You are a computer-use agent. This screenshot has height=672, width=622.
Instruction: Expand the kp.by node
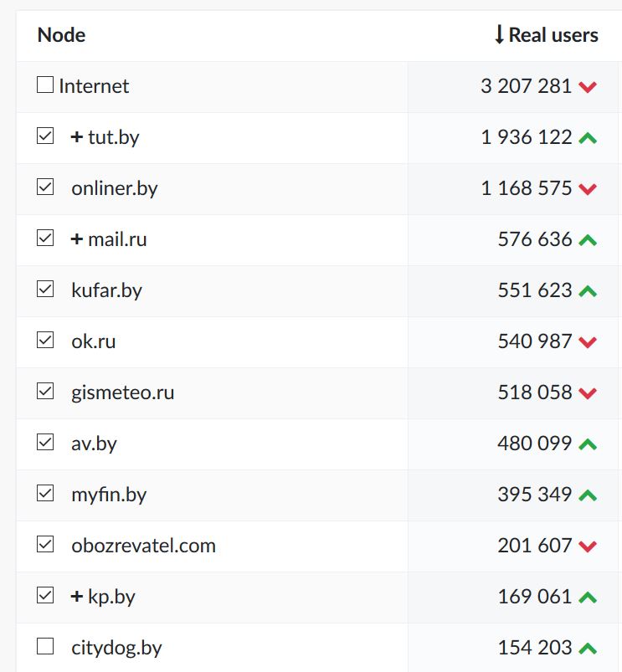click(77, 597)
